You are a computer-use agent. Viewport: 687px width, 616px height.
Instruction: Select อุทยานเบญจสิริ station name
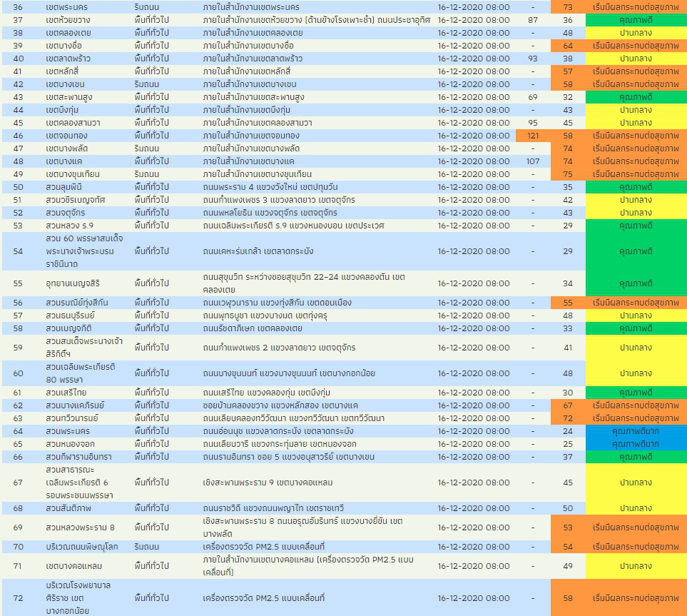[73, 283]
